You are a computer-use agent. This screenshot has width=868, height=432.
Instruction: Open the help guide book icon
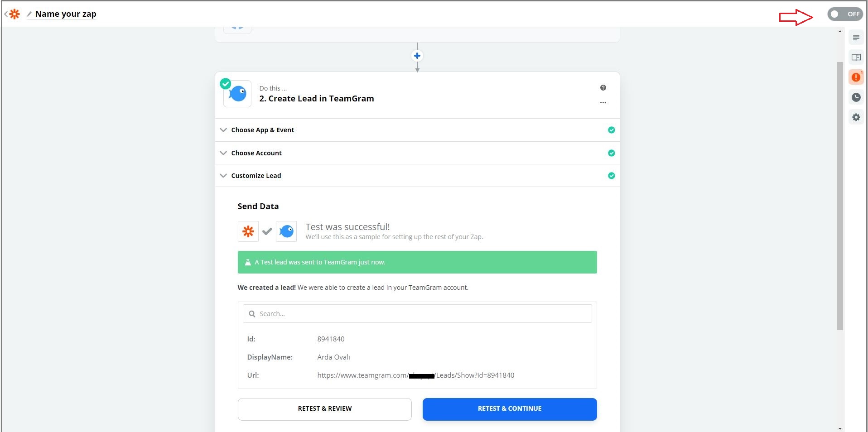click(856, 57)
